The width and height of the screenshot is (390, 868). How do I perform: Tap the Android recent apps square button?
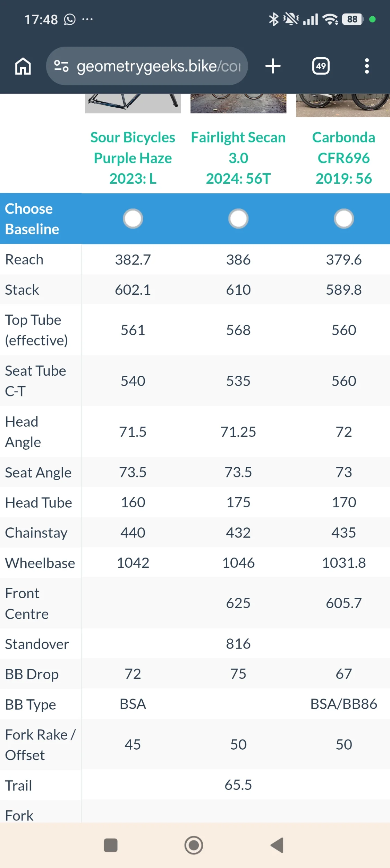coord(111,845)
